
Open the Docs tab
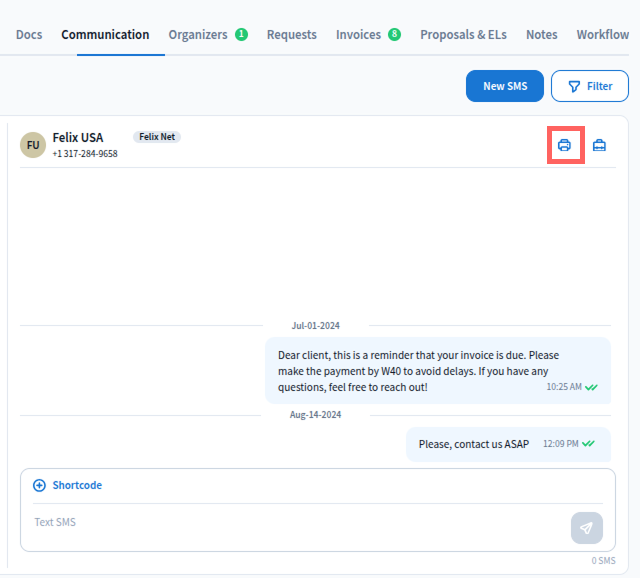[29, 35]
